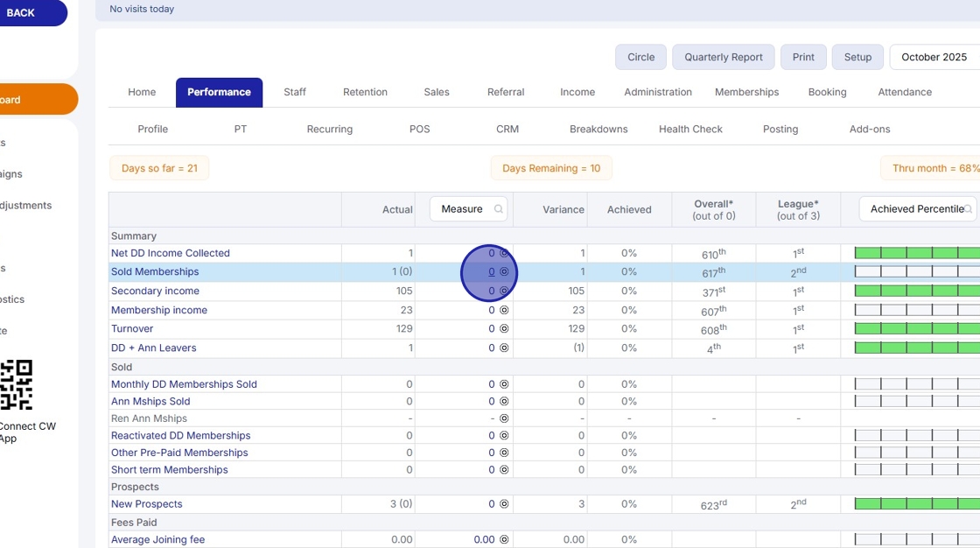
Task: Click the Days Remaining = 10 label
Action: 551,168
